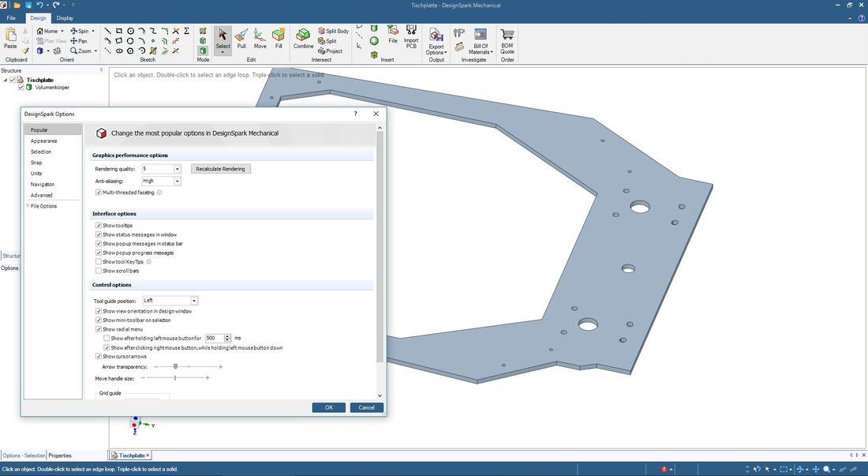The height and width of the screenshot is (476, 868).
Task: Click Cancel in DesignSpark Options
Action: tap(366, 407)
